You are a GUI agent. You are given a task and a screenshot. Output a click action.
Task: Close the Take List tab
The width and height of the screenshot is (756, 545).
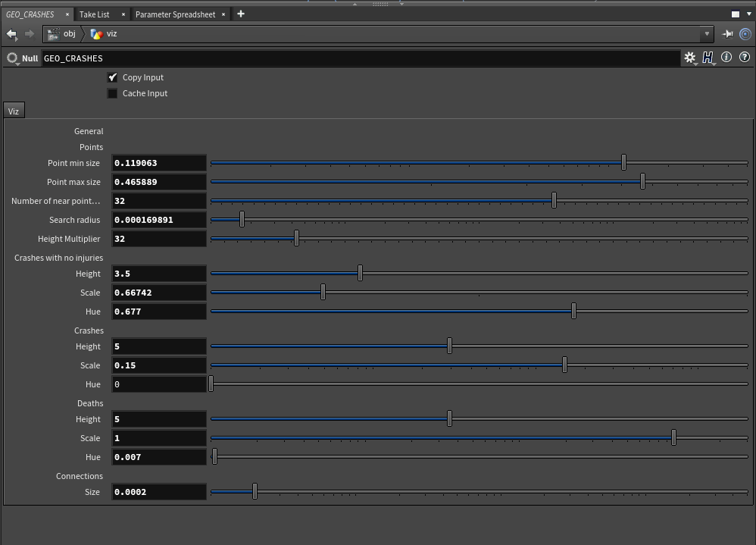coord(123,14)
